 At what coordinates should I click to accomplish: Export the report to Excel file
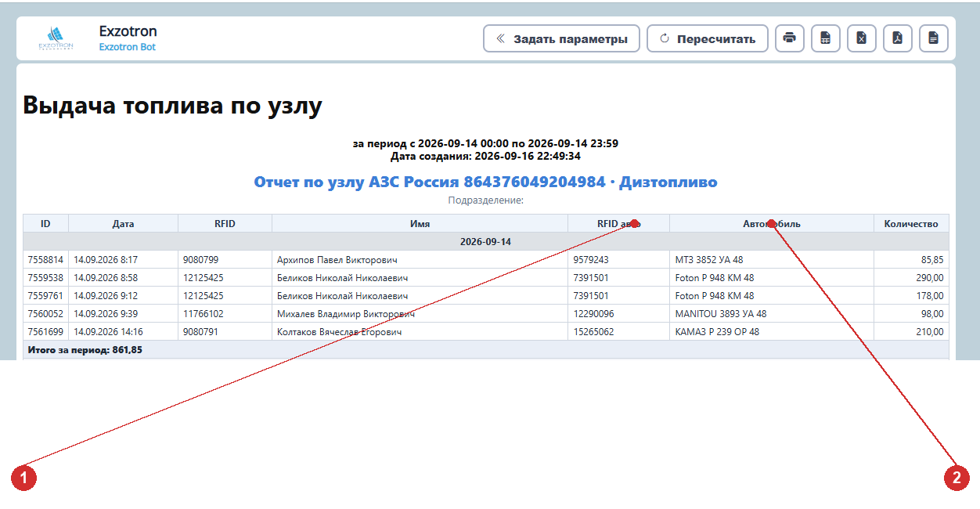861,38
